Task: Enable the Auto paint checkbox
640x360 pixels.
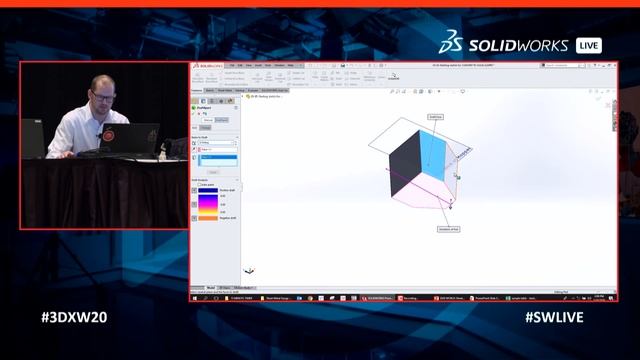Action: point(200,185)
